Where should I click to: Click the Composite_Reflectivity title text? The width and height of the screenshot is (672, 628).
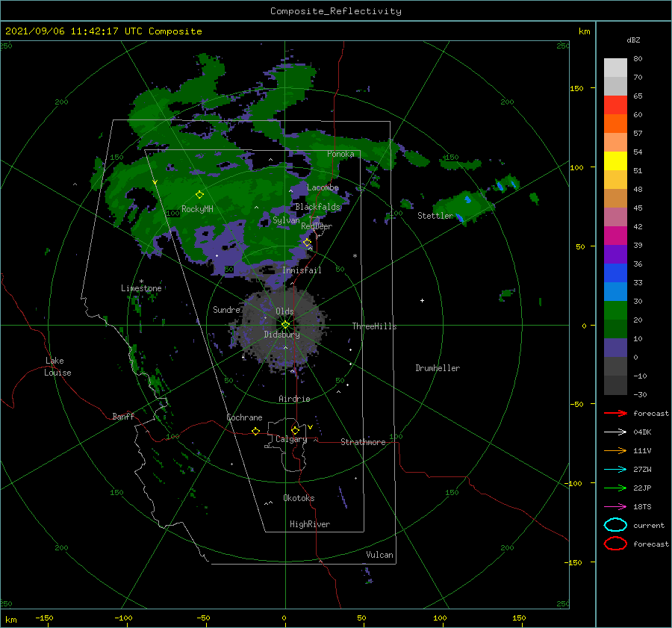tap(336, 10)
